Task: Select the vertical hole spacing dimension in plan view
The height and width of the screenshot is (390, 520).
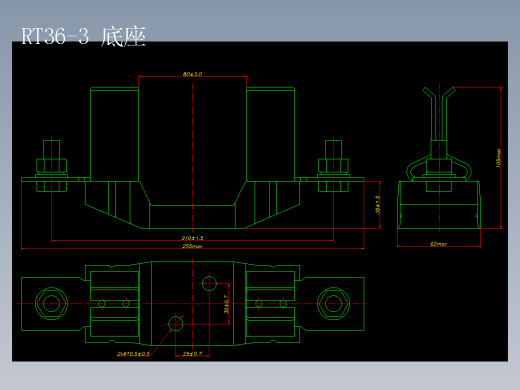Action: tap(226, 304)
